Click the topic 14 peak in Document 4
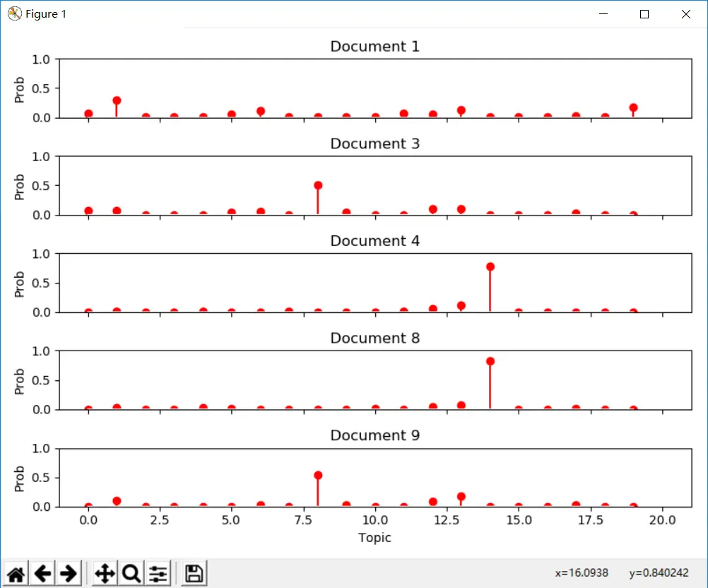Screen dimensions: 708x588 pos(490,267)
